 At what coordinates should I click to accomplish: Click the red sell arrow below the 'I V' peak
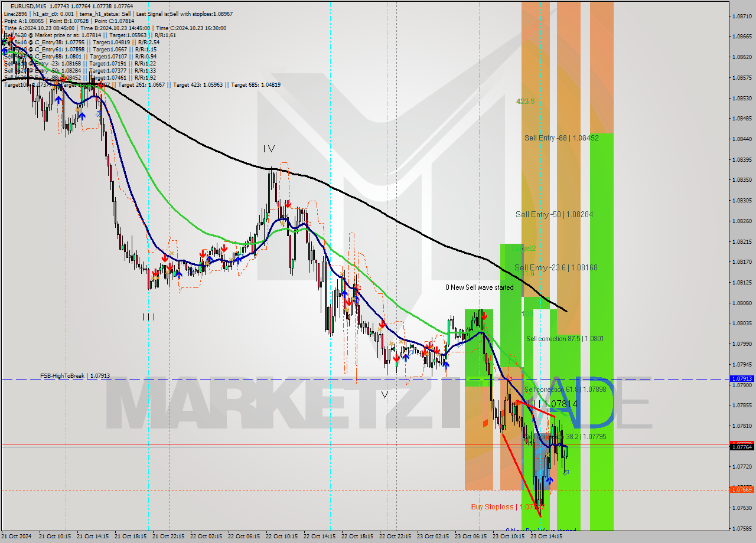tap(287, 204)
